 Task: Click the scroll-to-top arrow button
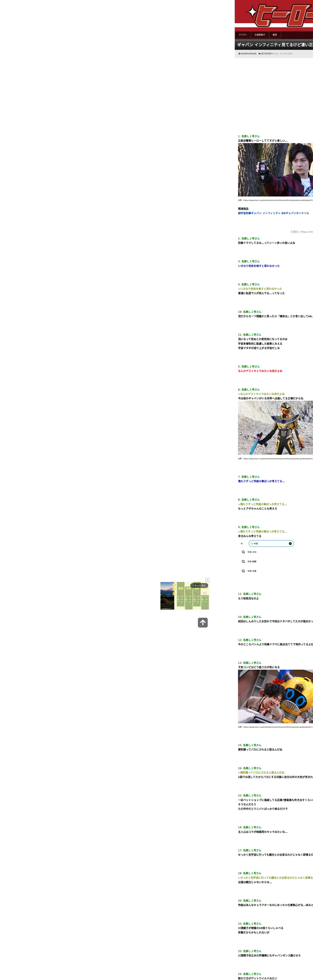pos(202,622)
